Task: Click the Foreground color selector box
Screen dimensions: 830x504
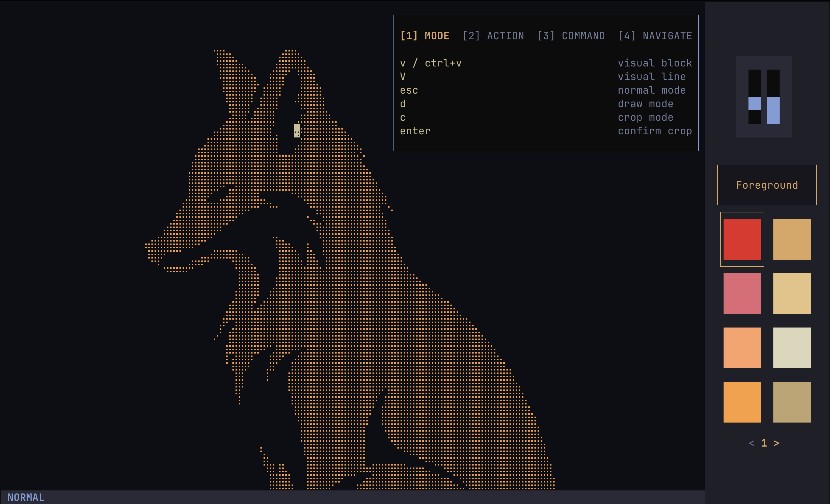Action: 767,185
